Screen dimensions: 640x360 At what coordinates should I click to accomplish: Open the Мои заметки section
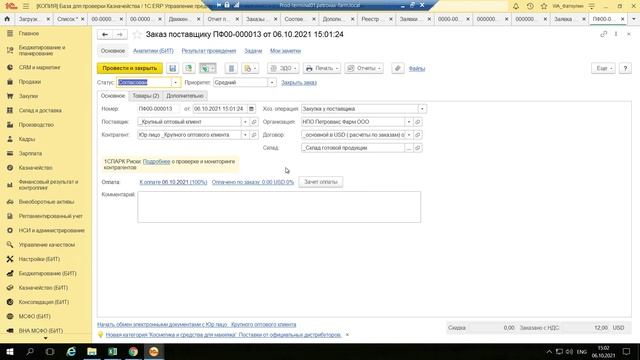(x=285, y=51)
